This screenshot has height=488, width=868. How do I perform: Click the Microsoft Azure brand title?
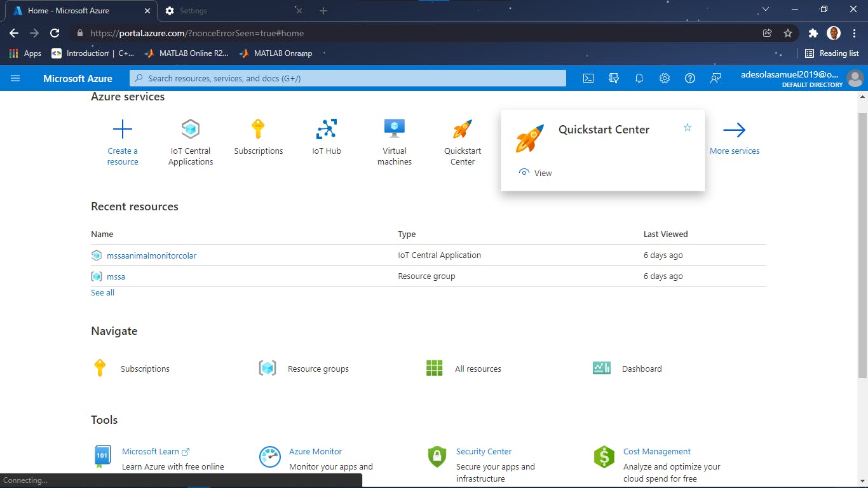[x=78, y=78]
